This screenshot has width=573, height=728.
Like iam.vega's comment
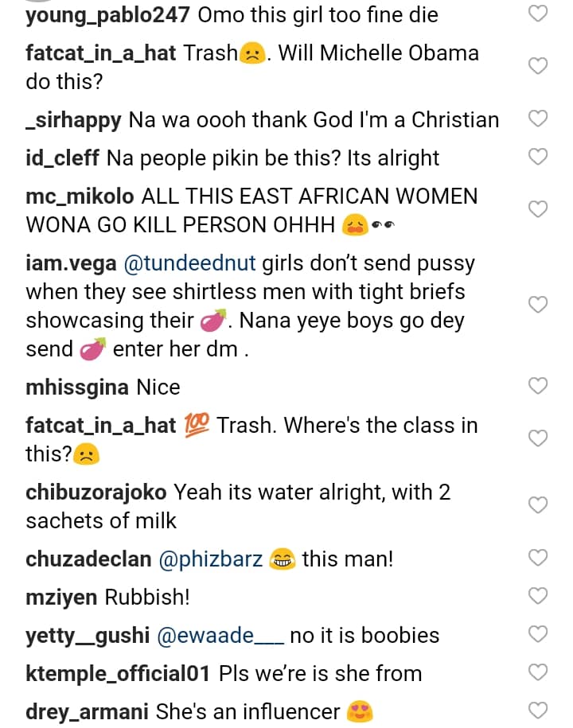[x=539, y=305]
